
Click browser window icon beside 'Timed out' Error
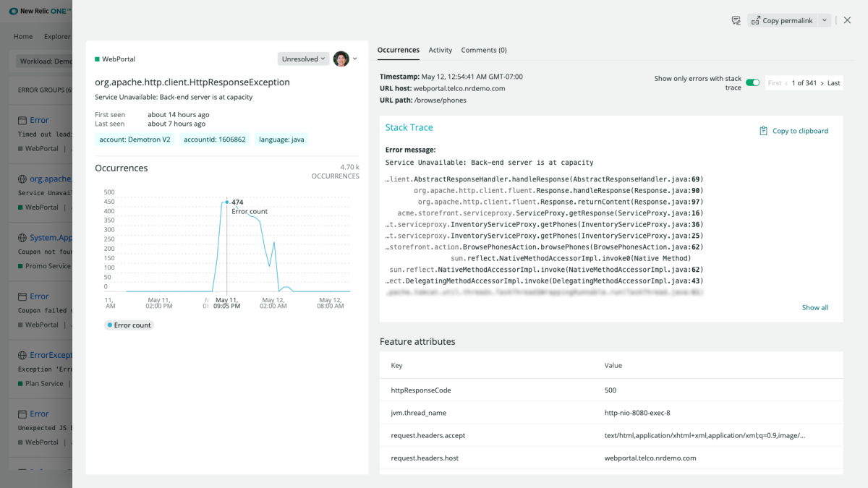click(22, 120)
